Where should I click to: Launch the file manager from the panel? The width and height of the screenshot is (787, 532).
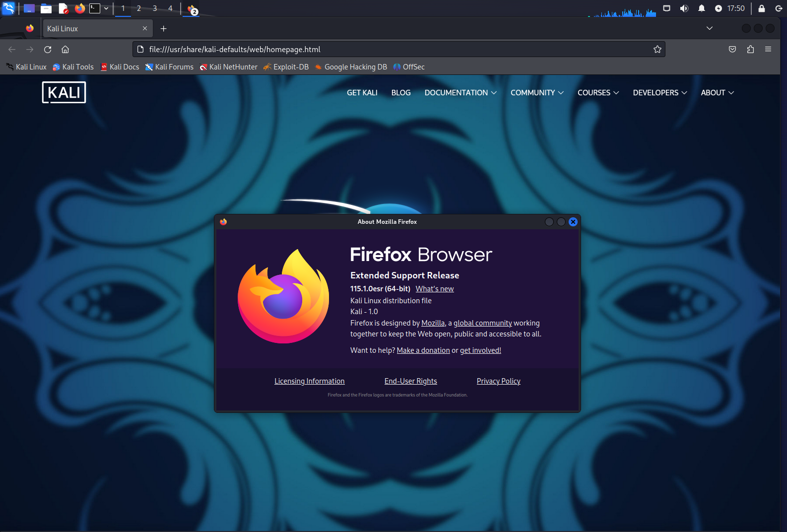46,8
